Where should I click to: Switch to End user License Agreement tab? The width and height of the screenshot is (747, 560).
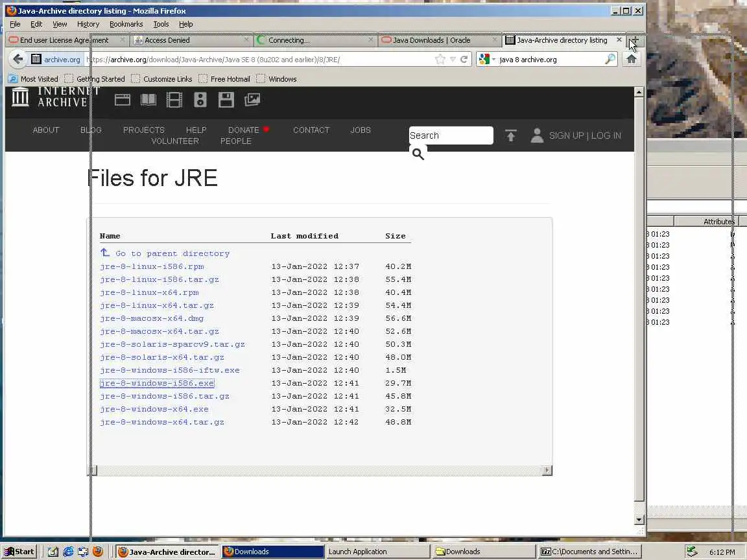(67, 40)
